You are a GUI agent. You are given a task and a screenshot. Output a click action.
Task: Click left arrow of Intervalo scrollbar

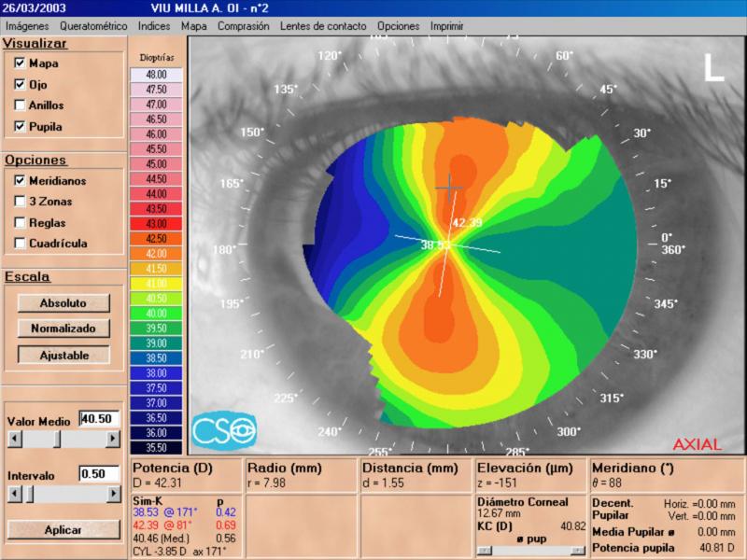(14, 494)
